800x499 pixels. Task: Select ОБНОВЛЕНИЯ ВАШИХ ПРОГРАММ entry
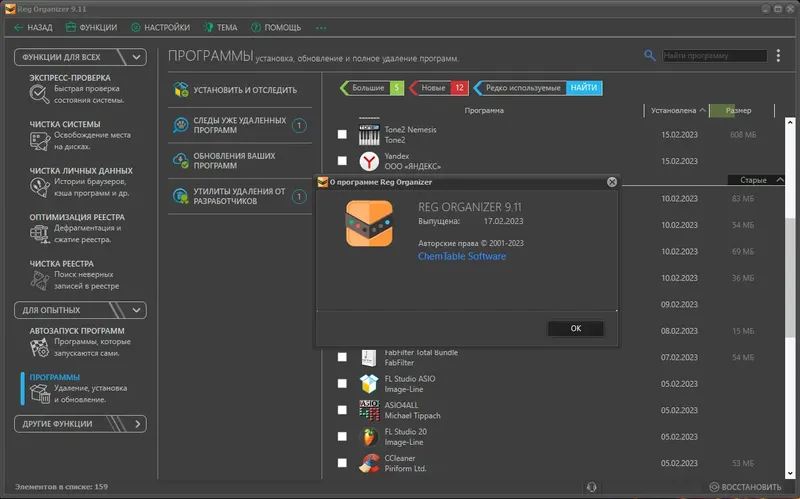point(240,161)
